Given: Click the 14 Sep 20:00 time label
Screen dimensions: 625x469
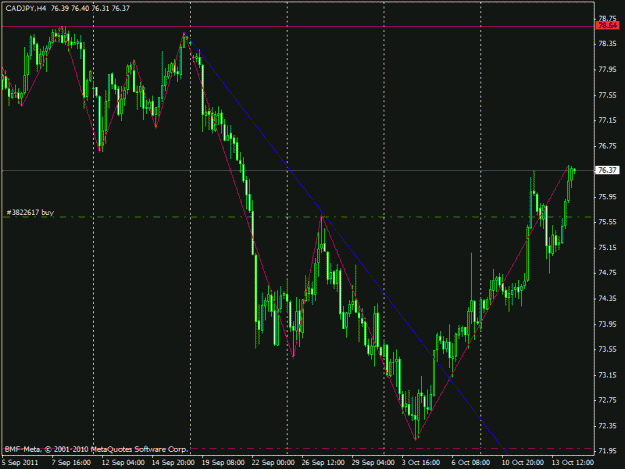Looking at the screenshot, I should [173, 463].
